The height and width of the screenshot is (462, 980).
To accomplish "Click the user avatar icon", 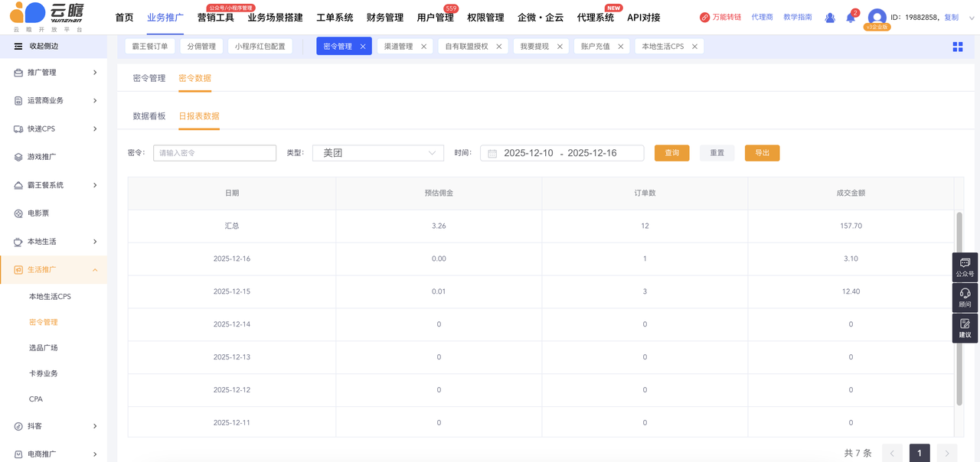I will (877, 17).
